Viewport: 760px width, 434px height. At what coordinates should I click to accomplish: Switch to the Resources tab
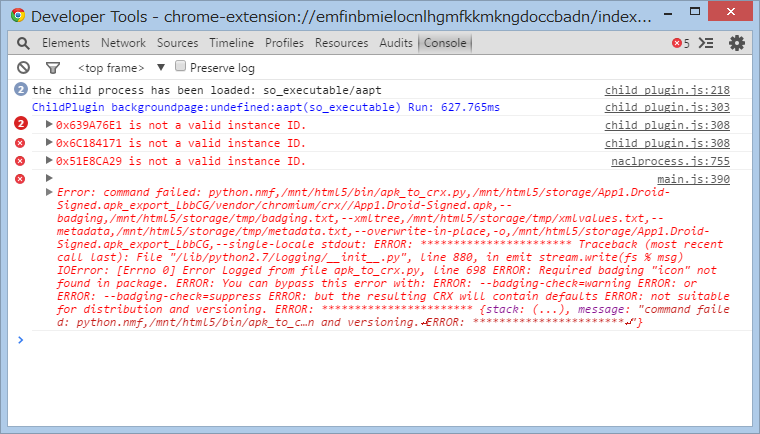pos(342,43)
